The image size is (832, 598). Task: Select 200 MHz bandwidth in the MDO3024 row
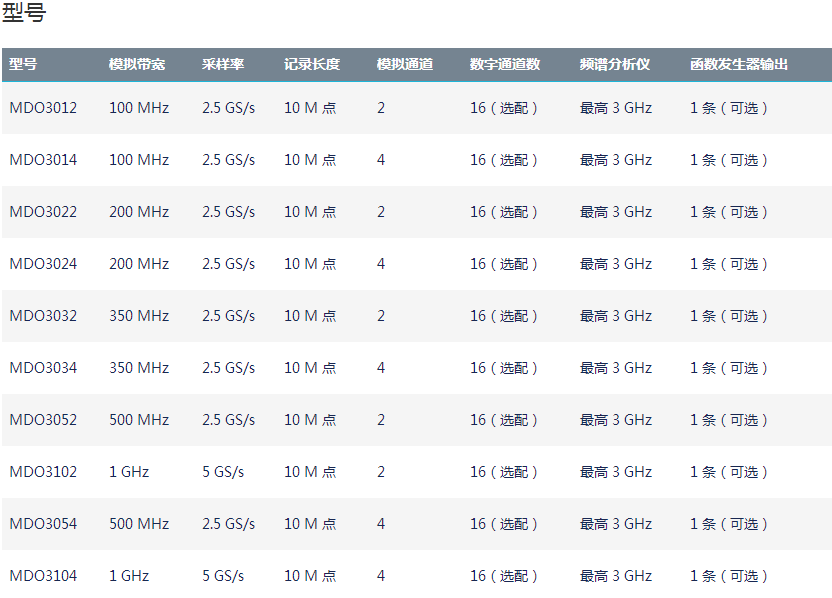click(x=139, y=264)
